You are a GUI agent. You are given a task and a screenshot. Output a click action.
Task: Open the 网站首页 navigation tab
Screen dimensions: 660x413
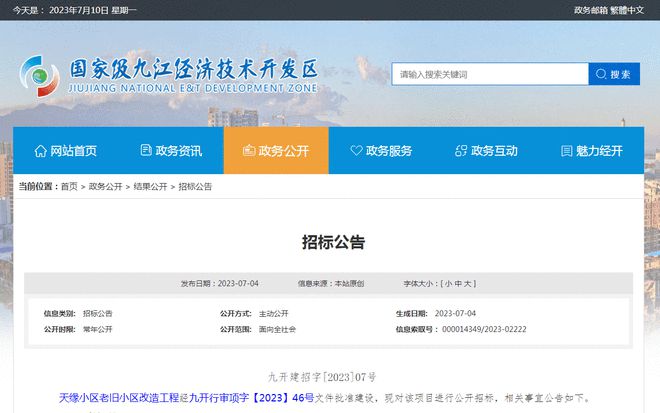[66, 150]
